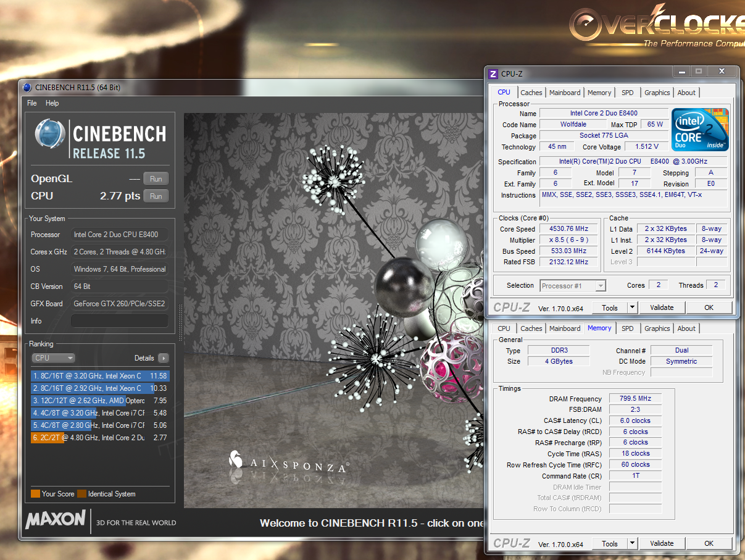
Task: Switch to About tab in upper CPU-Z
Action: point(686,93)
